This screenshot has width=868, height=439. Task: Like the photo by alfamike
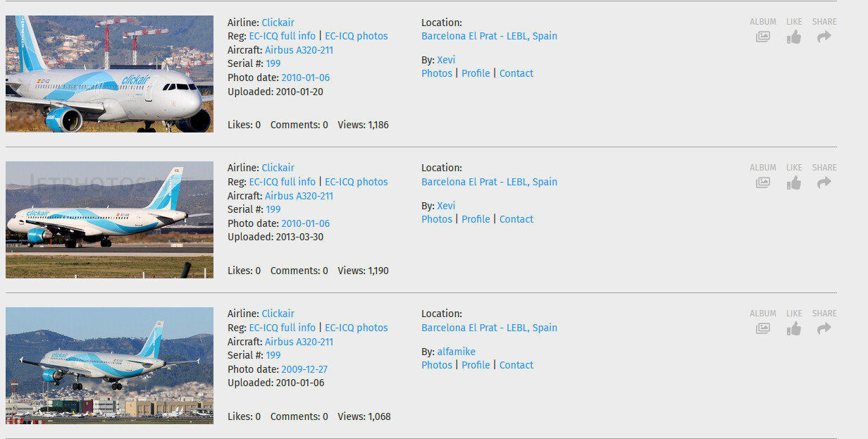pos(794,328)
